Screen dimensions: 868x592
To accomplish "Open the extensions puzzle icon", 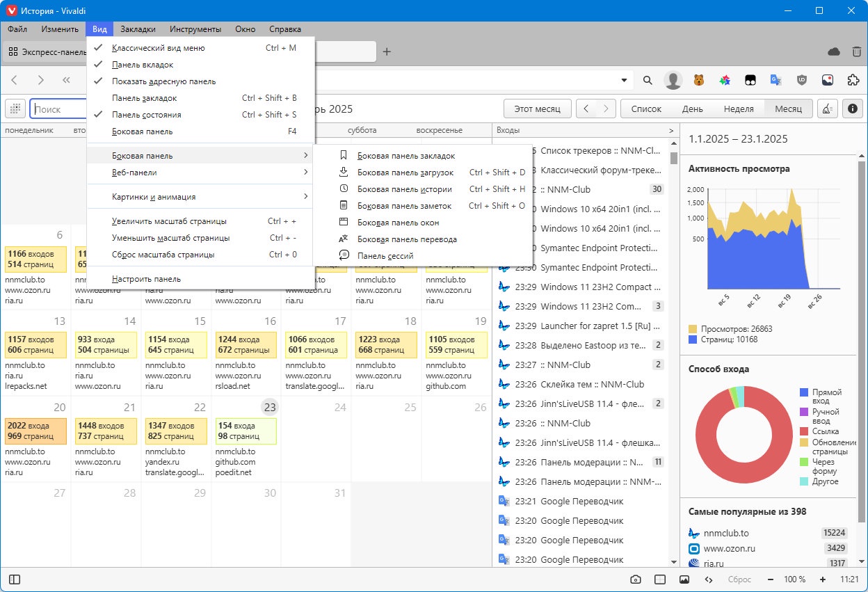I will [853, 80].
